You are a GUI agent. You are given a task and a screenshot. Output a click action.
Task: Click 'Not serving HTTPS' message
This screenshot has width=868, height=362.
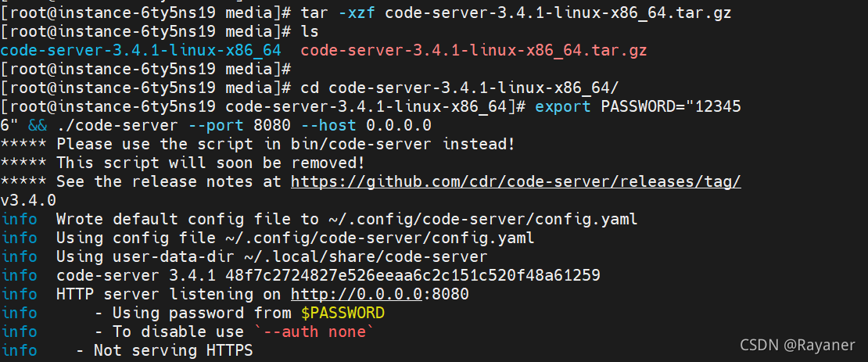(x=174, y=350)
